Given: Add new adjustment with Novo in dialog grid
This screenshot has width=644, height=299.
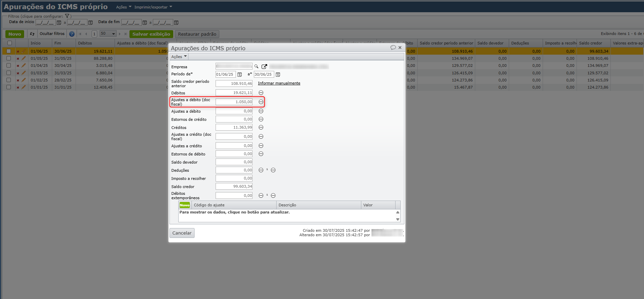Looking at the screenshot, I should pyautogui.click(x=185, y=205).
